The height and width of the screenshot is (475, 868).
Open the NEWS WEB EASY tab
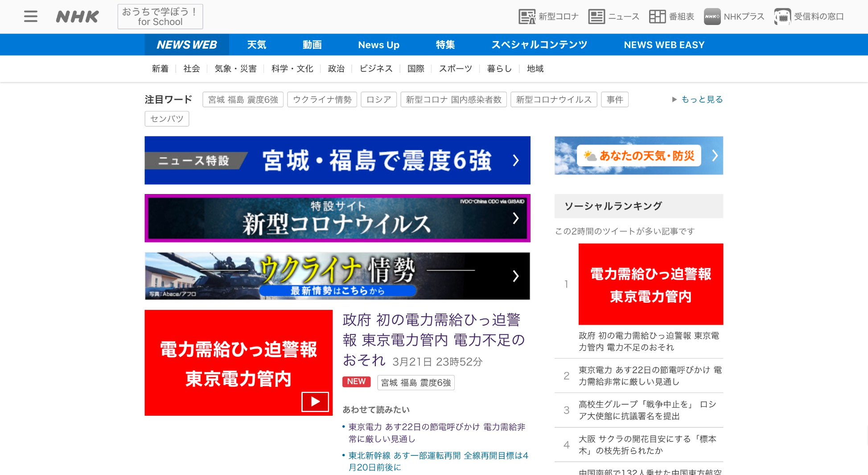point(664,45)
